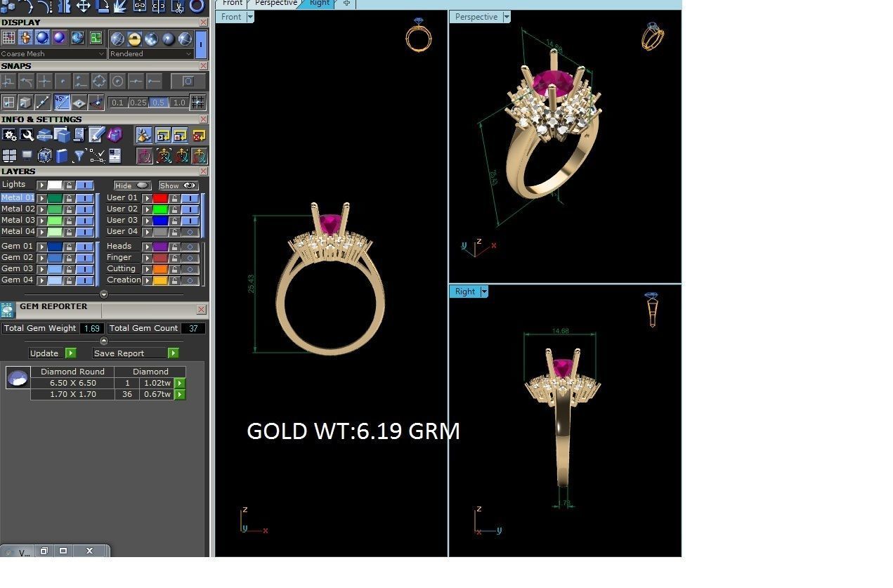Select the ring-shaped tool at toolbar top
This screenshot has width=893, height=588.
click(x=197, y=6)
